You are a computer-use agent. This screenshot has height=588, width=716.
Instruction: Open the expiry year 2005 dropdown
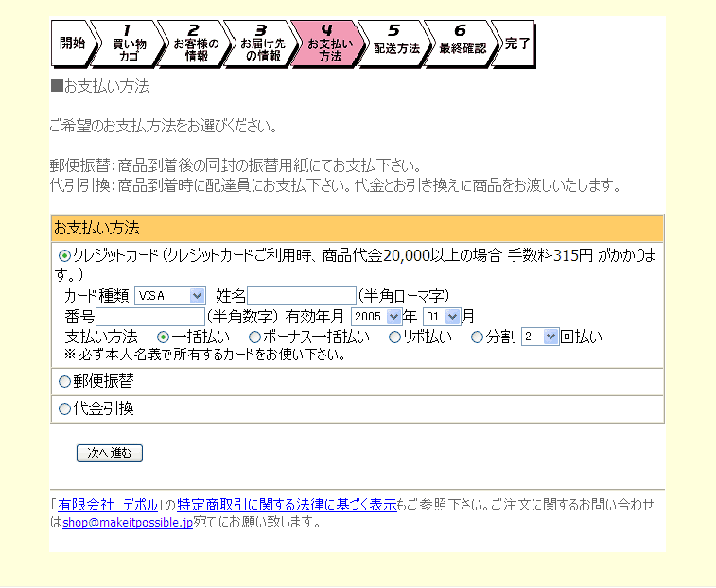pyautogui.click(x=376, y=317)
